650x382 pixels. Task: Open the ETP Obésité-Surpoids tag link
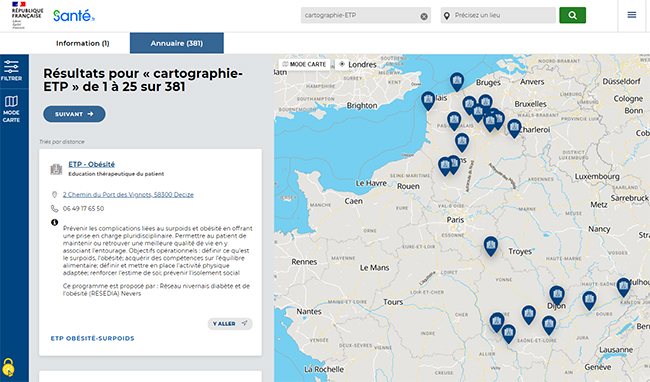(92, 338)
